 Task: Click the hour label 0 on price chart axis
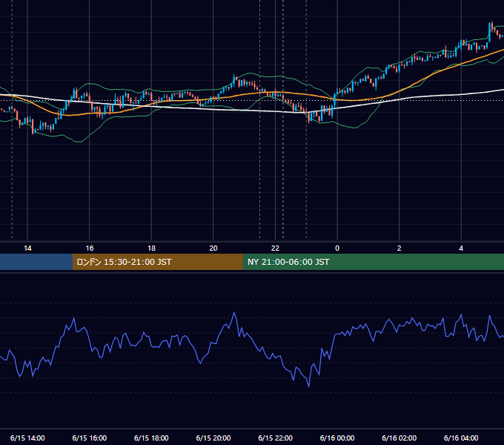click(337, 248)
